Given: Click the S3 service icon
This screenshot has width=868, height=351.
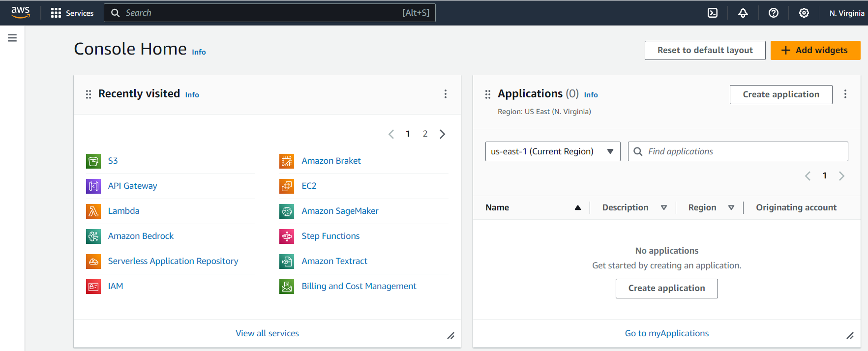Looking at the screenshot, I should pos(93,161).
